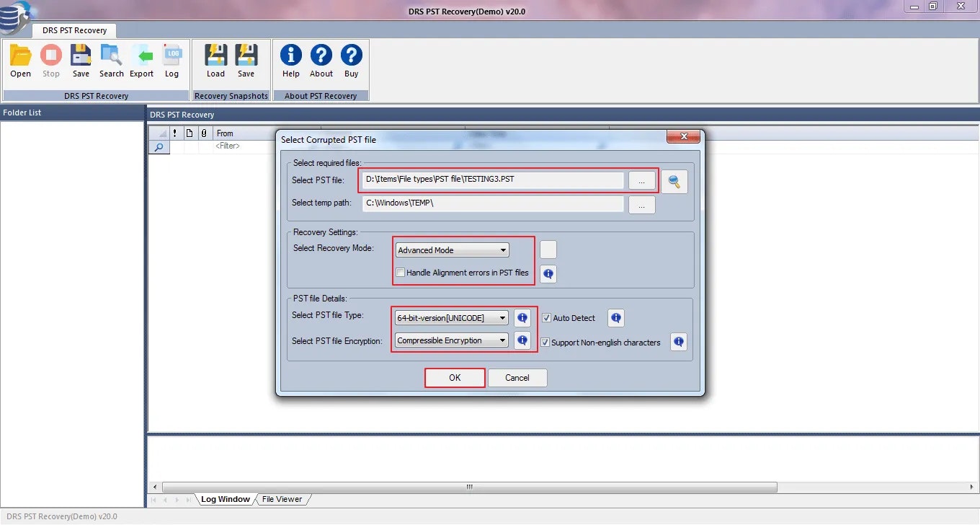Click the Select temp path input field
This screenshot has width=980, height=525.
coord(494,203)
